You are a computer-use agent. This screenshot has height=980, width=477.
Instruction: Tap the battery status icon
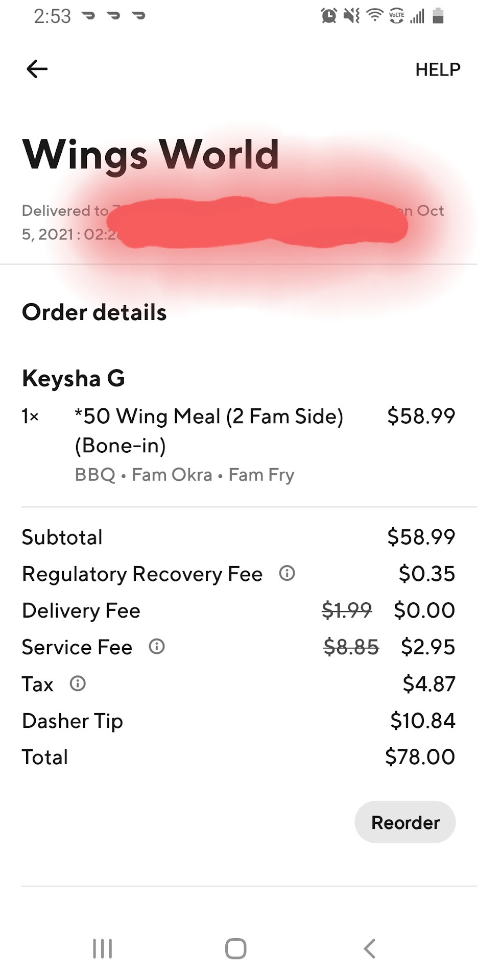coord(438,16)
